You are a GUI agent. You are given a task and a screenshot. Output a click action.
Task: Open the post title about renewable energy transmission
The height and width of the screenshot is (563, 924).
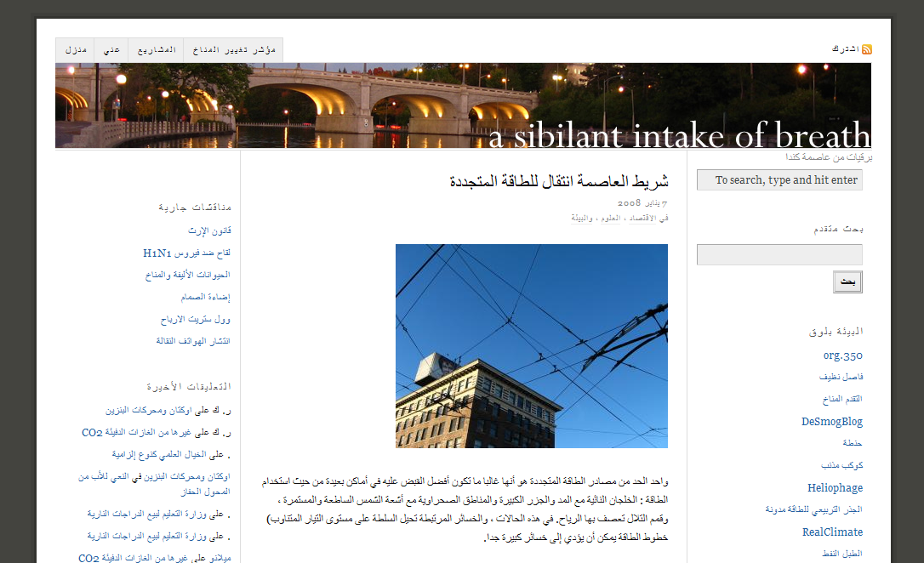click(558, 181)
